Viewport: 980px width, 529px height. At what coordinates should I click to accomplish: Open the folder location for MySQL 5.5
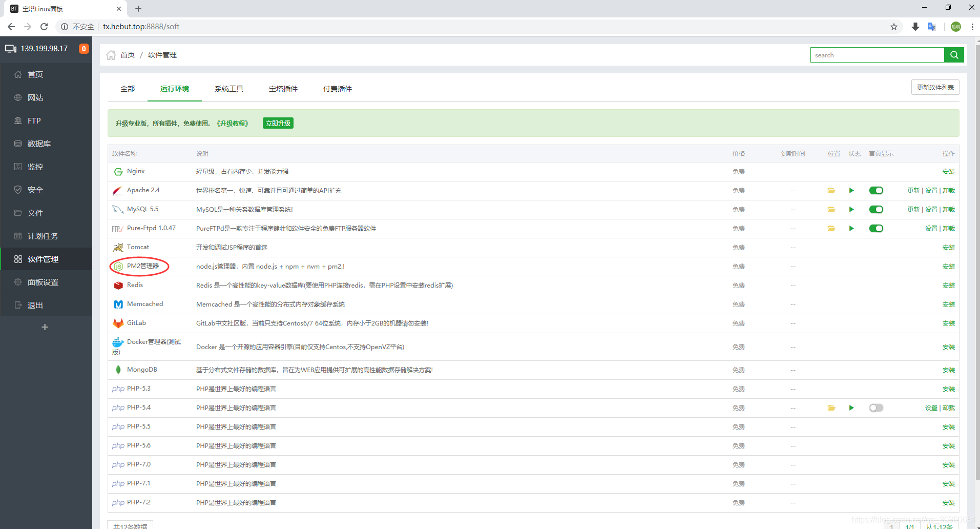(x=831, y=210)
